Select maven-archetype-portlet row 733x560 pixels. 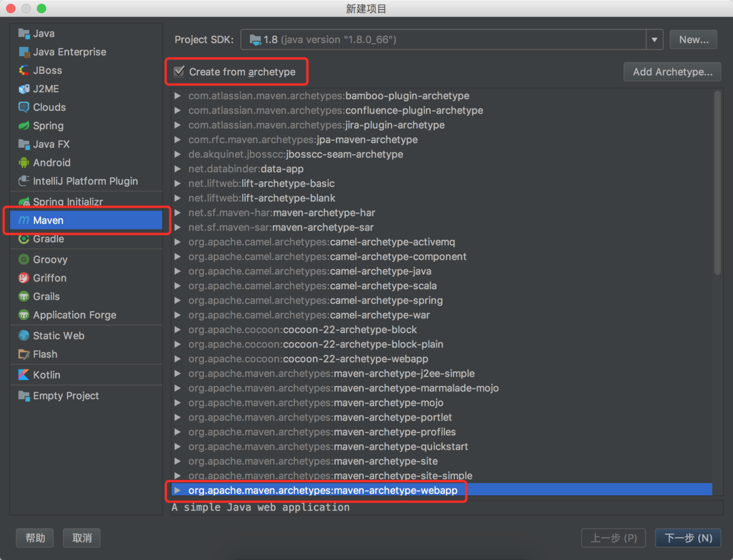click(x=442, y=417)
